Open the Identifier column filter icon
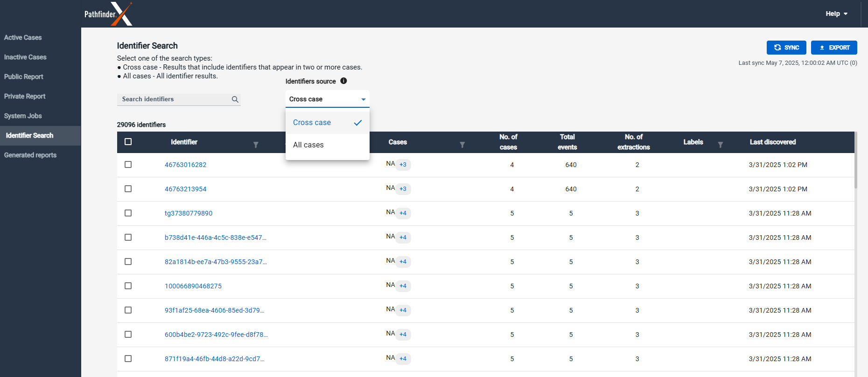Viewport: 868px width, 377px height. 256,145
